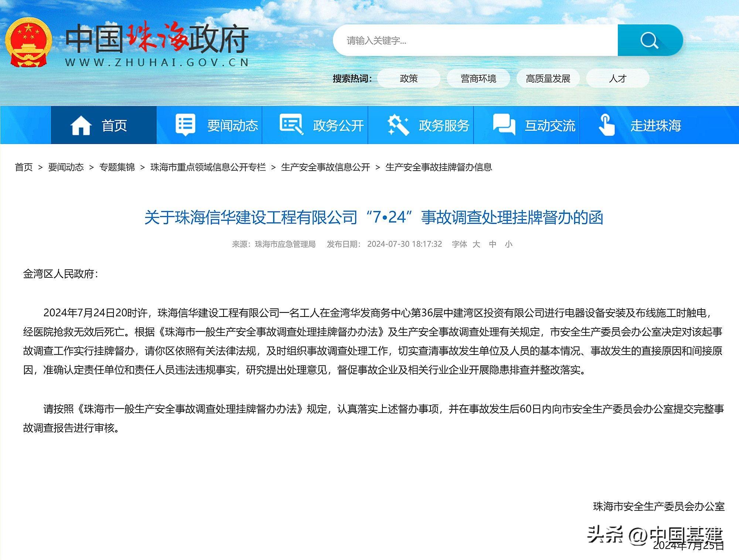Click the salutation 金湾区人民政府
Screen dimensions: 739x560
61,274
